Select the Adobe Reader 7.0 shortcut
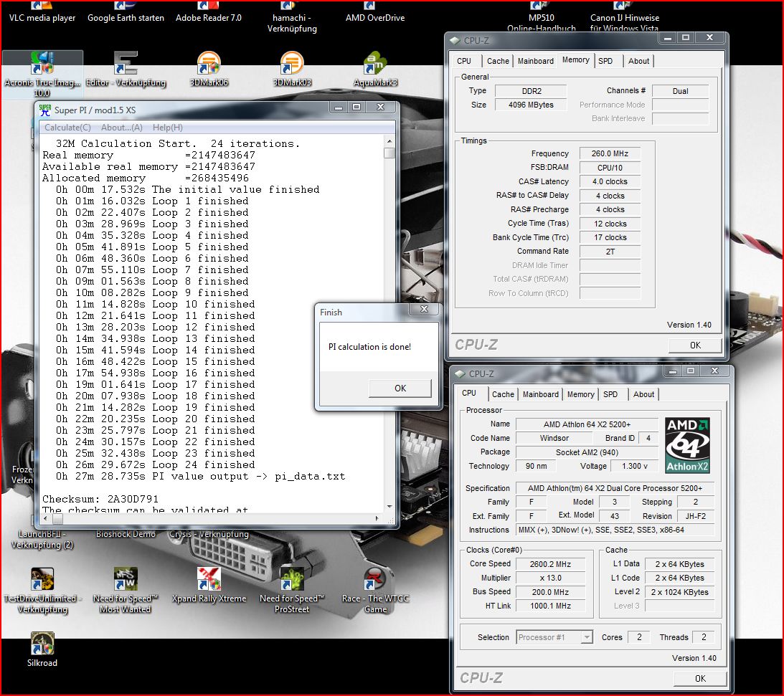Screen dimensions: 784x696 pos(209,18)
